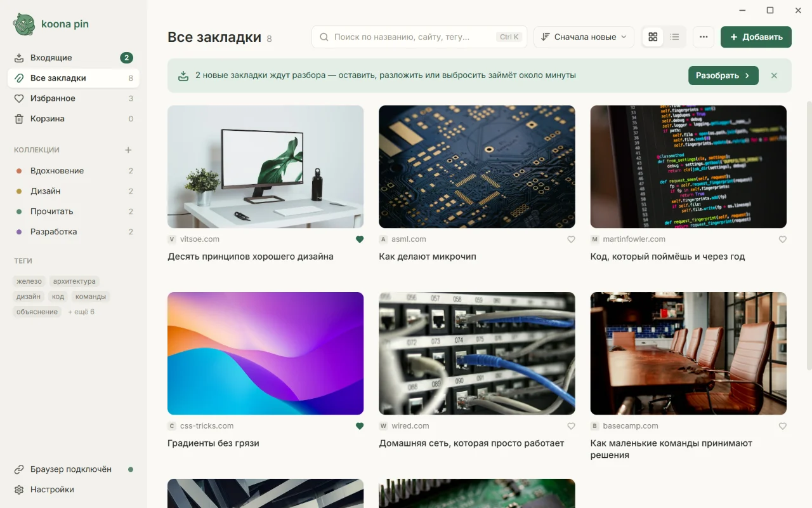Open the Вдохновение collection
Screen dimensions: 812x508
tap(73, 171)
